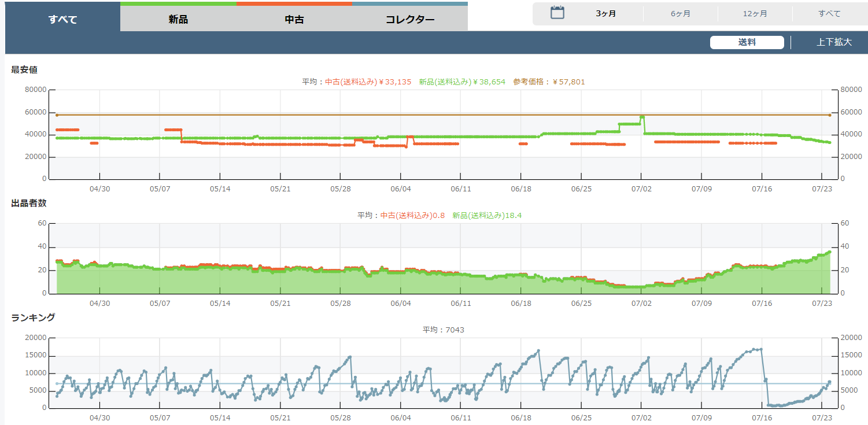The image size is (868, 425).
Task: Toggle the 送料 shipping button
Action: pyautogui.click(x=747, y=42)
